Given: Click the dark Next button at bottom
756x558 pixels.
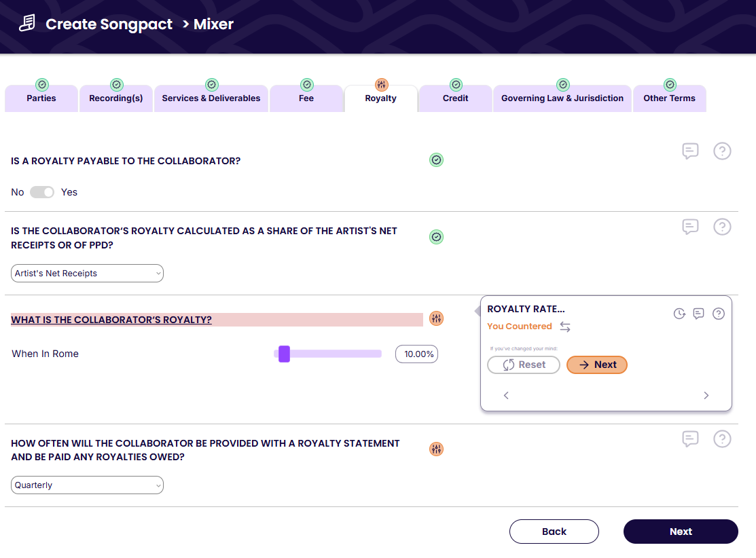Looking at the screenshot, I should click(x=681, y=532).
